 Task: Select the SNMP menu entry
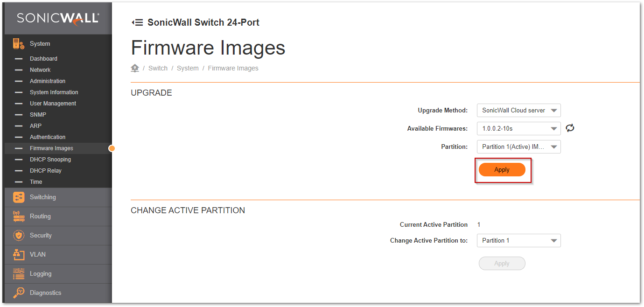tap(38, 115)
